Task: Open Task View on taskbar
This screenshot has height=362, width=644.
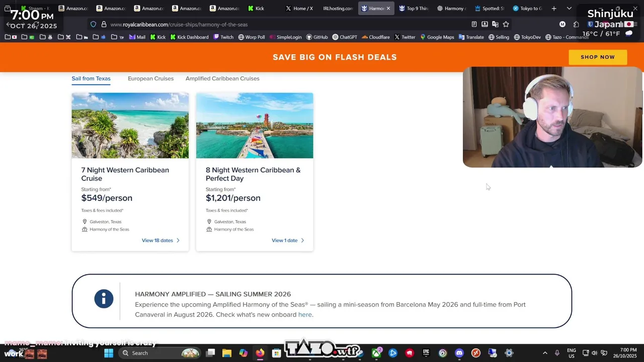Action: (x=210, y=353)
